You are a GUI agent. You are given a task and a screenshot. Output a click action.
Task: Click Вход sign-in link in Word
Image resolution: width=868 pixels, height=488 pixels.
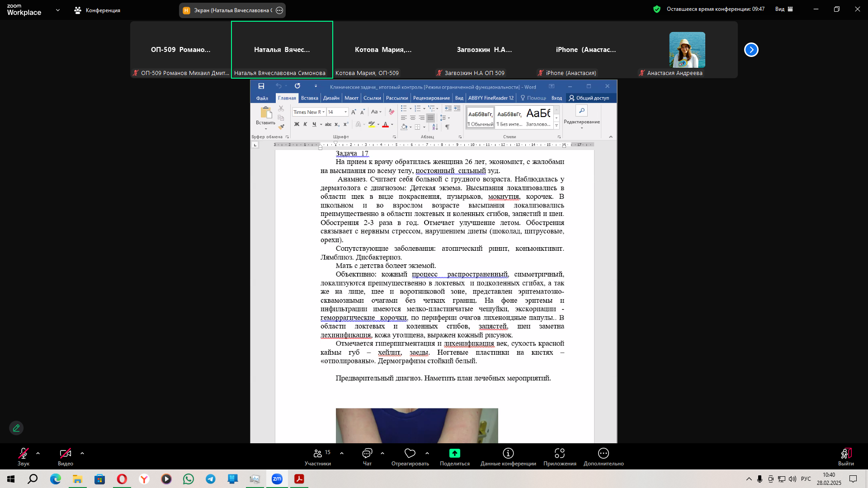point(557,98)
